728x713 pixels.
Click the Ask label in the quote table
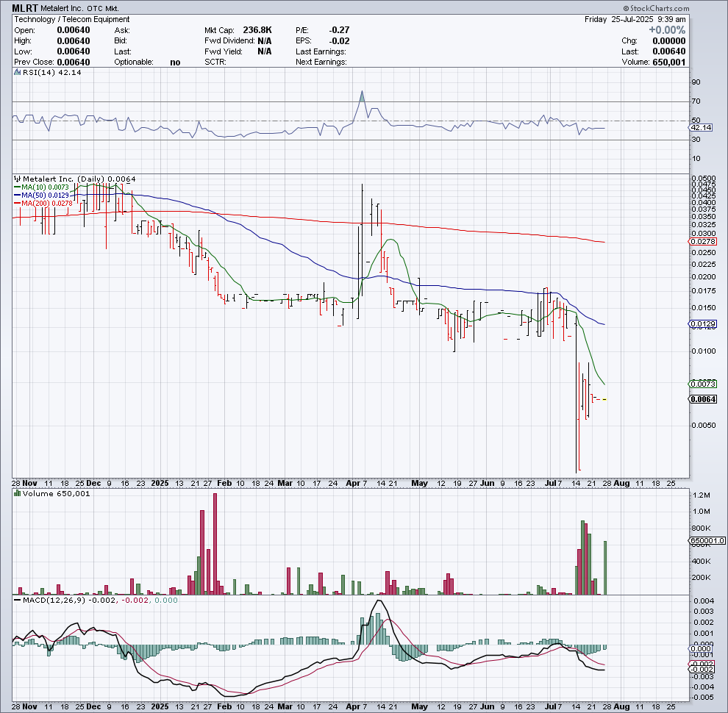coord(122,30)
